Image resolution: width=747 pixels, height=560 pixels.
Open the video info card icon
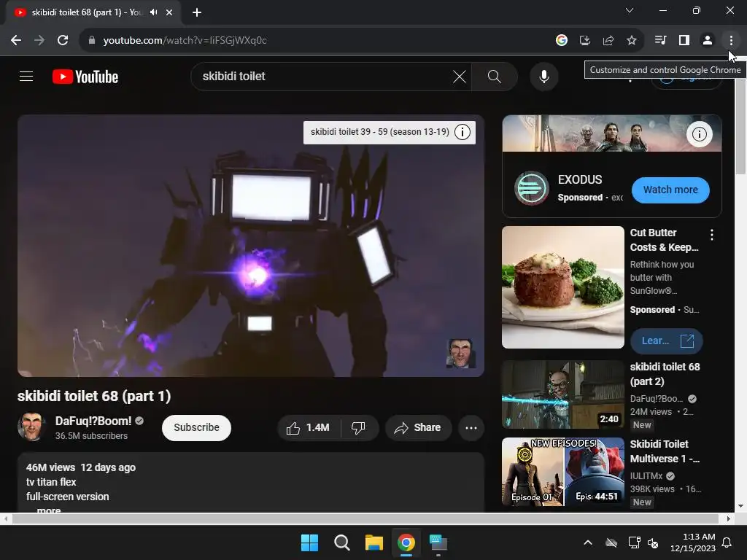coord(462,132)
